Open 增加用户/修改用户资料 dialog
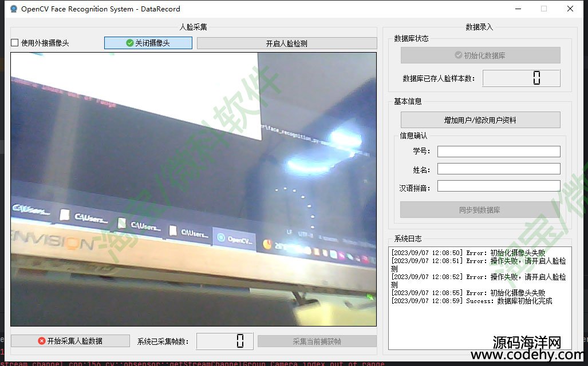 tap(480, 120)
